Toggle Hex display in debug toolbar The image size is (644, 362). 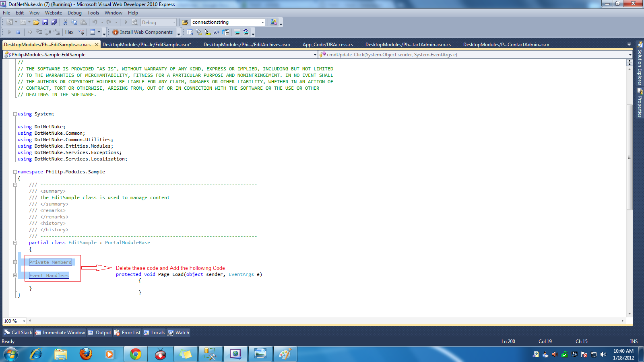pyautogui.click(x=69, y=32)
